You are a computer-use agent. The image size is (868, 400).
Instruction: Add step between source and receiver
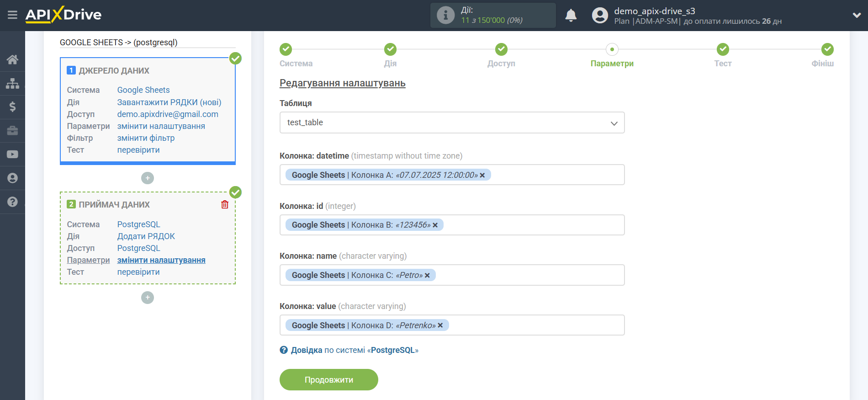pyautogui.click(x=148, y=178)
